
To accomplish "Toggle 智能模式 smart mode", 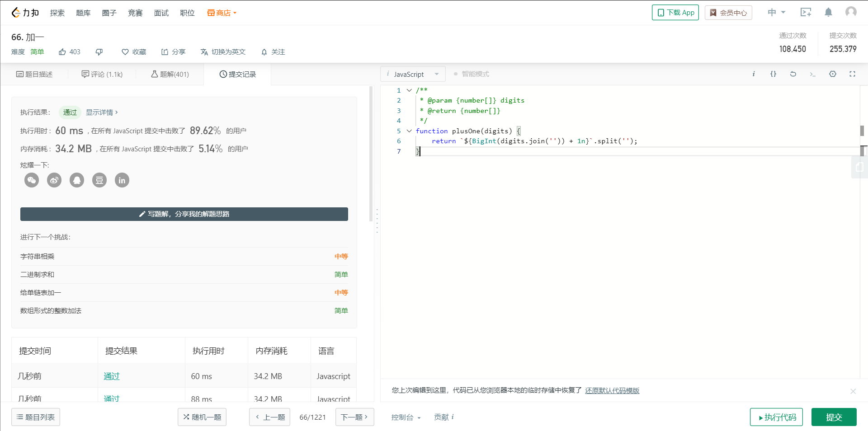I will pos(471,74).
